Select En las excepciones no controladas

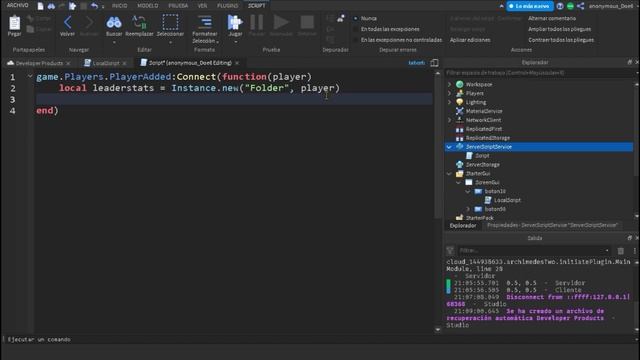coord(356,40)
